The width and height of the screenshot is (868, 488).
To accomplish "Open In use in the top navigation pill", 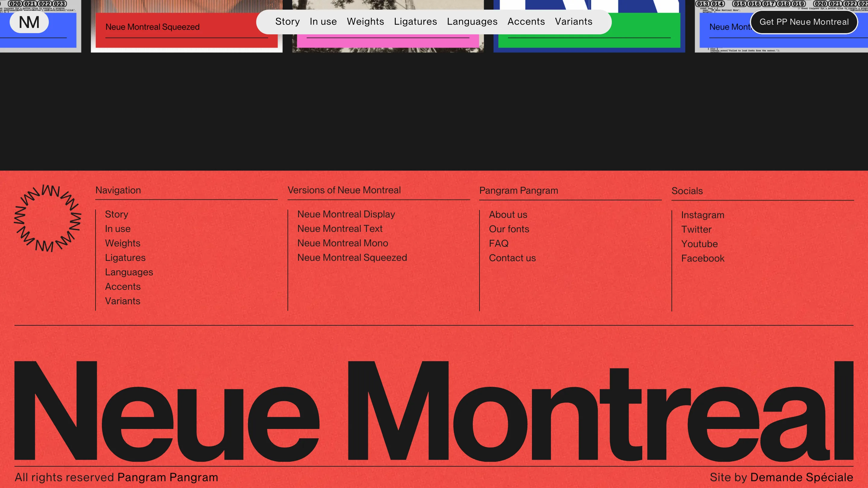I will [x=323, y=22].
